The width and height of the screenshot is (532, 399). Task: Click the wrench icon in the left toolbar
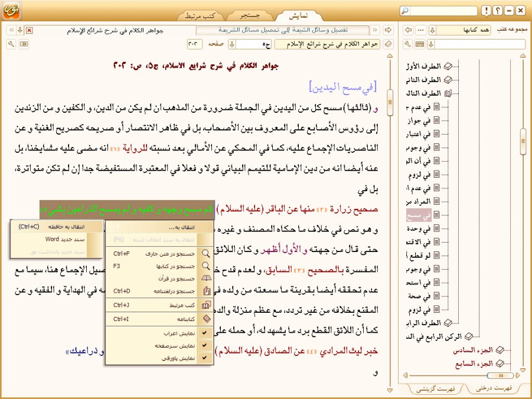(x=11, y=44)
